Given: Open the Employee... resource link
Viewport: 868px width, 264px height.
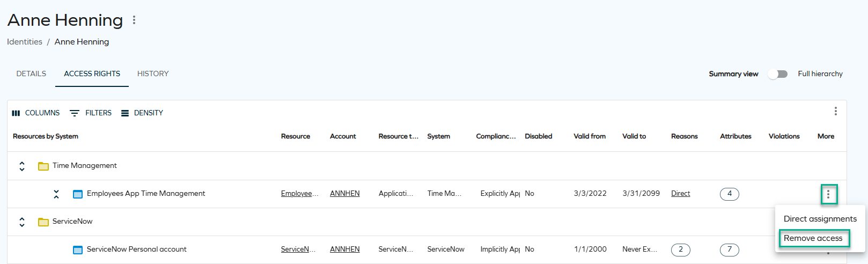Looking at the screenshot, I should [x=299, y=194].
